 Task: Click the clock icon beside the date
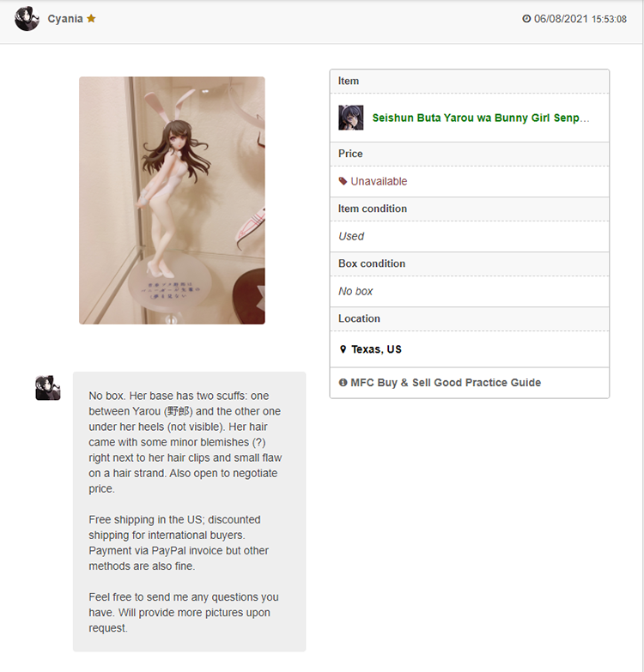point(526,19)
